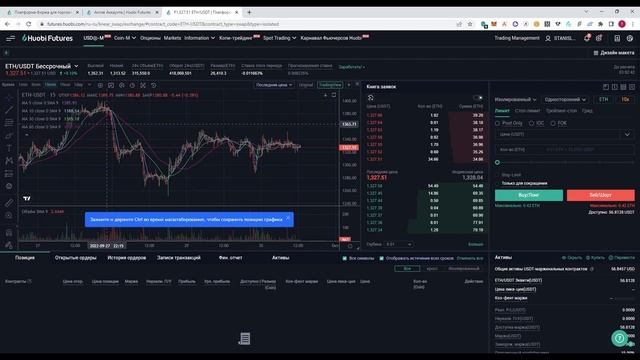The width and height of the screenshot is (640, 360).
Task: Open a new browser tab
Action: pyautogui.click(x=249, y=12)
